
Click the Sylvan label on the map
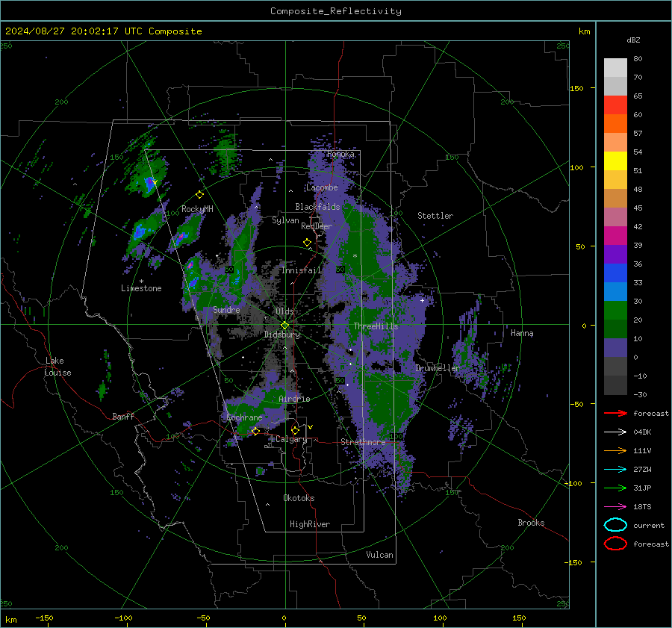click(285, 220)
